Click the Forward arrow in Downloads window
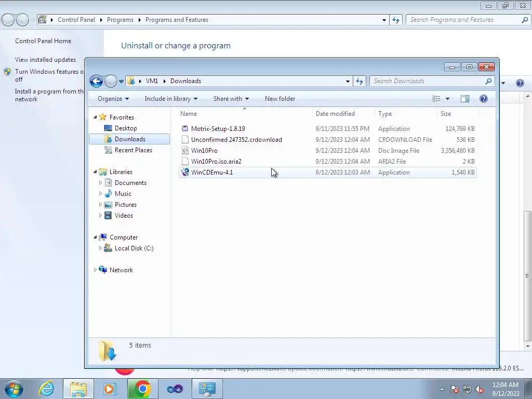This screenshot has height=399, width=532. point(111,81)
